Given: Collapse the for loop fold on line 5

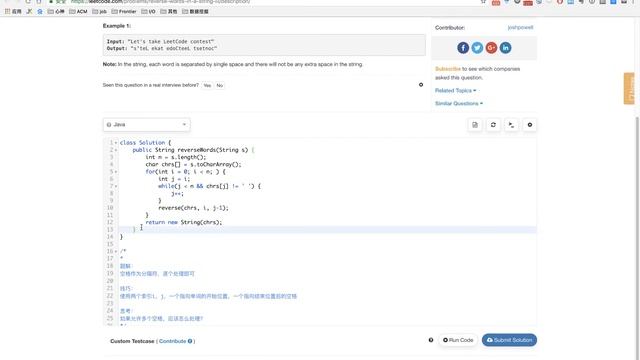Looking at the screenshot, I should pyautogui.click(x=116, y=172).
